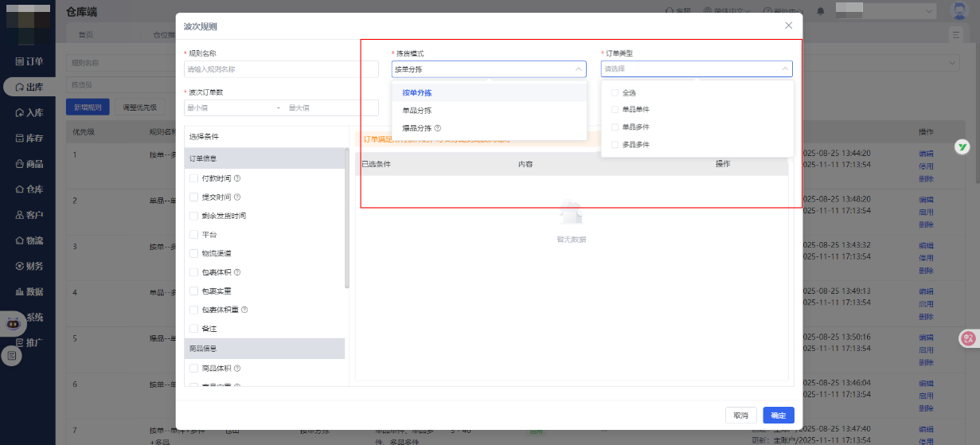This screenshot has height=445, width=980.
Task: Check the 平台 condition checkbox
Action: [x=194, y=235]
